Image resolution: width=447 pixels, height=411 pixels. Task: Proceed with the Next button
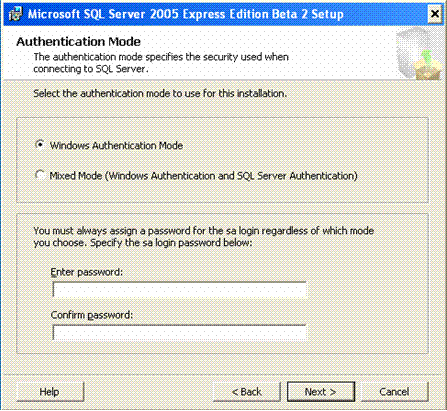321,392
